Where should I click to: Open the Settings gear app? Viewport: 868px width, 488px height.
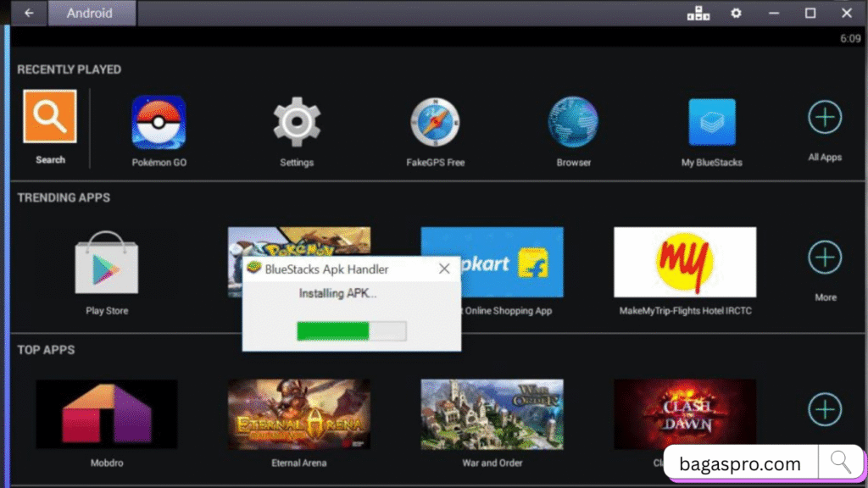click(x=297, y=122)
